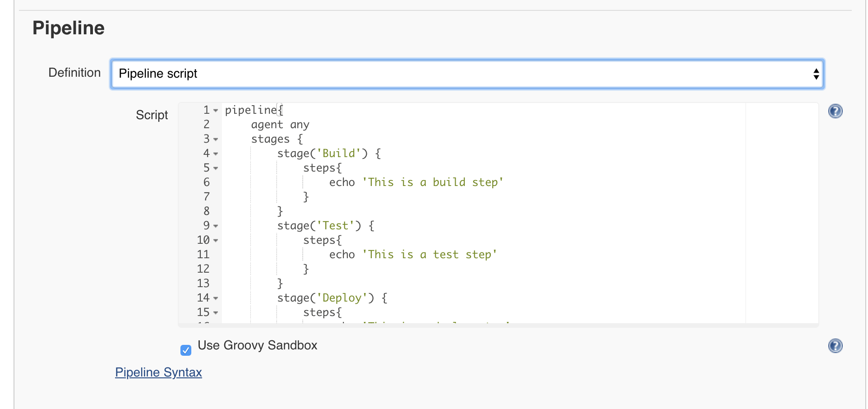This screenshot has height=409, width=868.
Task: Collapse the Test steps block at line 10
Action: click(x=216, y=241)
